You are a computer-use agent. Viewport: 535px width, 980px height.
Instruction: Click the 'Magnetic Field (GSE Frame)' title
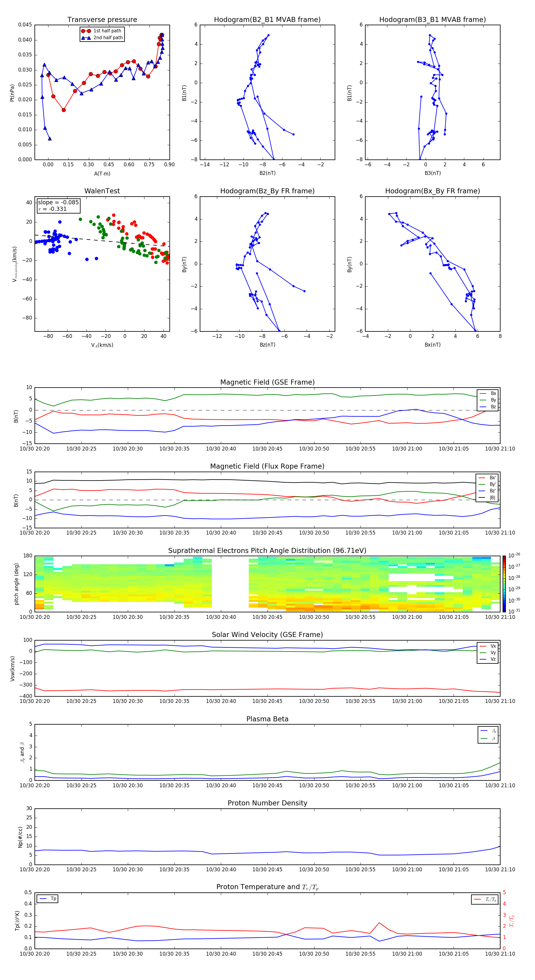click(267, 382)
